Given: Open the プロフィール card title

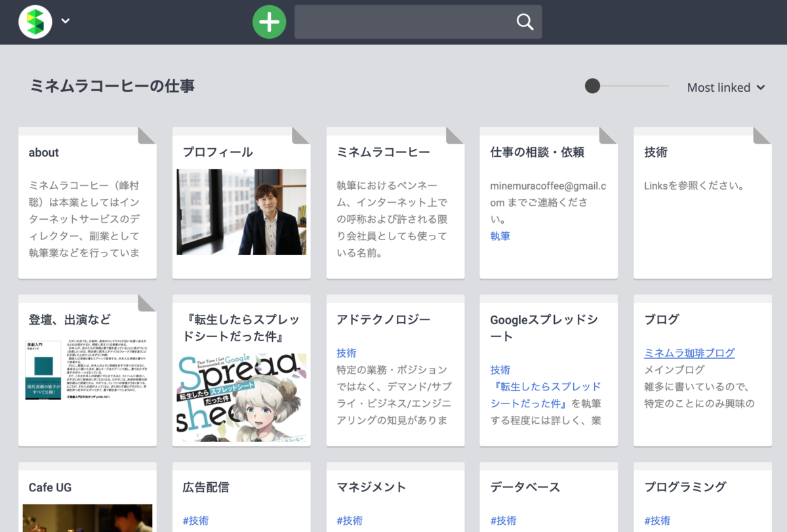Looking at the screenshot, I should pyautogui.click(x=218, y=152).
